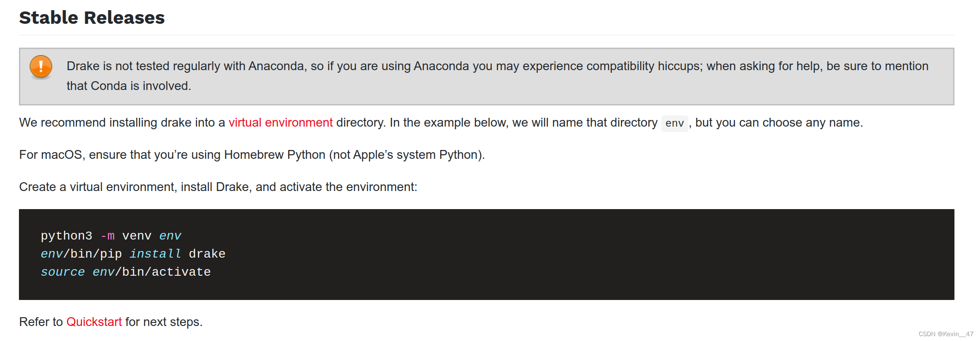The height and width of the screenshot is (341, 980).
Task: Click the Refer to text before Quickstart
Action: (x=41, y=322)
